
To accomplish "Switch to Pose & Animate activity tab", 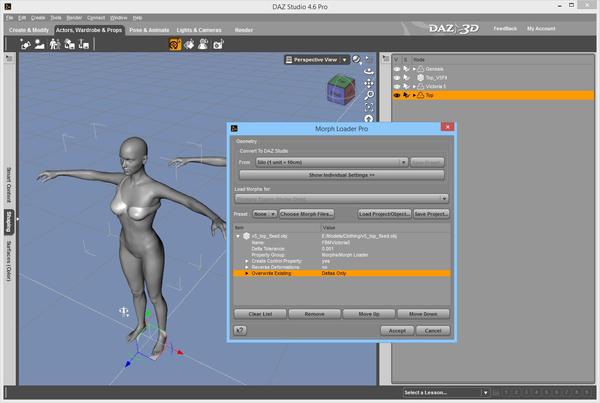I will (x=149, y=30).
